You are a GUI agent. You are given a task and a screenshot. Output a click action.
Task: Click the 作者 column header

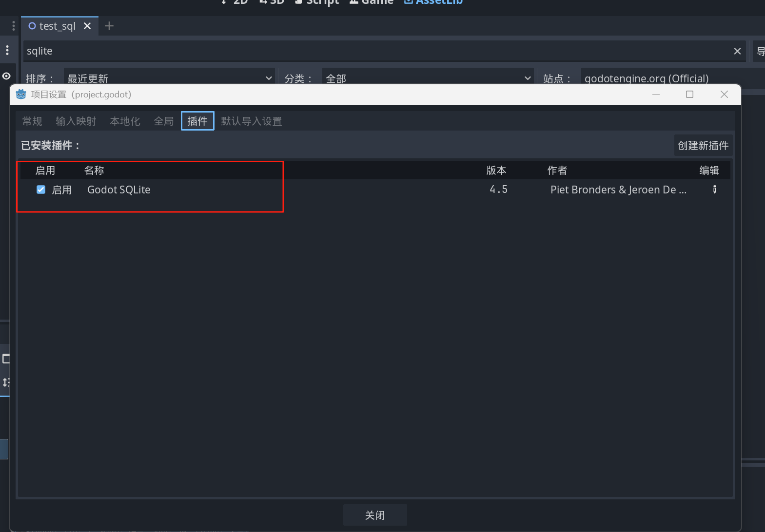(557, 170)
